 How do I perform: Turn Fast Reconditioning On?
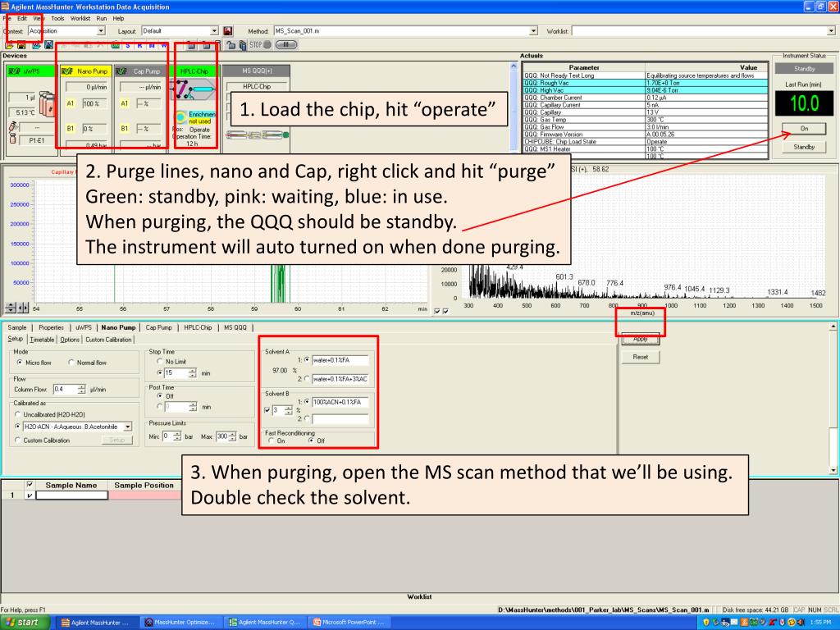coord(272,441)
